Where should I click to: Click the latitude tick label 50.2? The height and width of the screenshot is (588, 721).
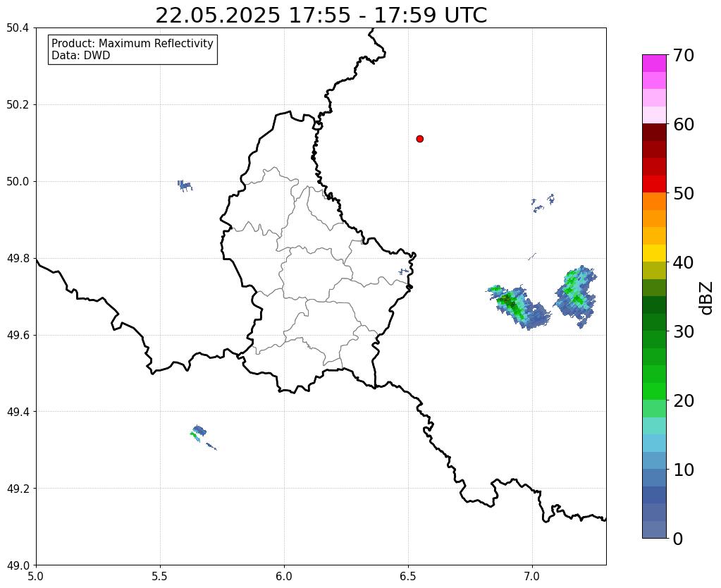click(x=18, y=105)
